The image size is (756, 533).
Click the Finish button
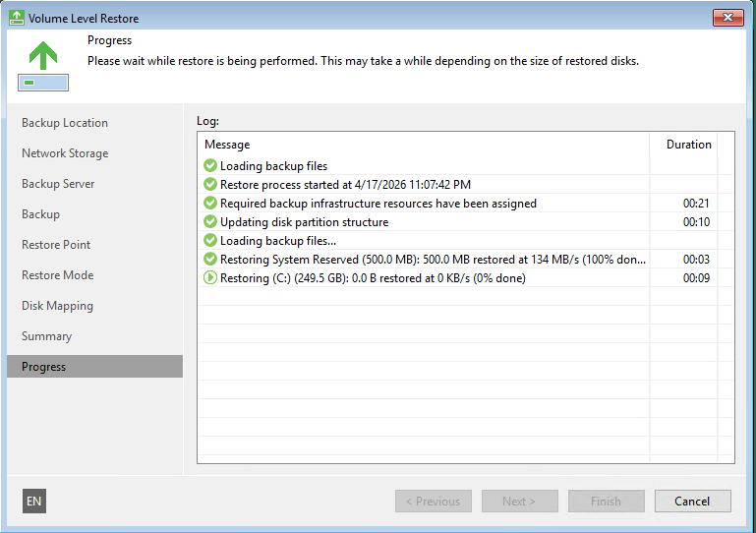point(606,502)
